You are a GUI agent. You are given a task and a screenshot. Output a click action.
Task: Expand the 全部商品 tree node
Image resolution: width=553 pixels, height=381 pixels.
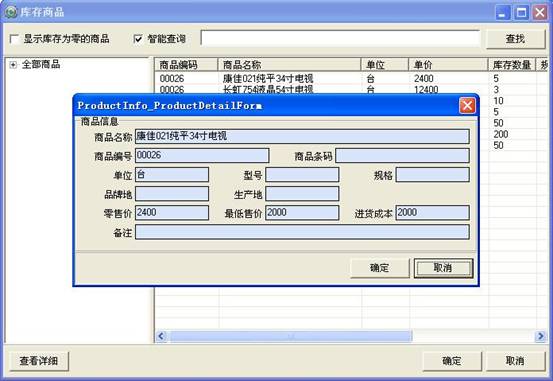[x=13, y=65]
